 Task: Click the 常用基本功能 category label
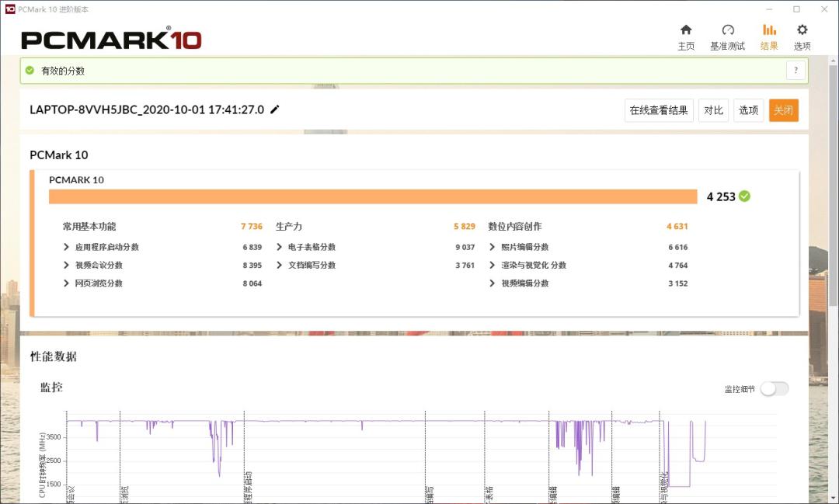(89, 226)
